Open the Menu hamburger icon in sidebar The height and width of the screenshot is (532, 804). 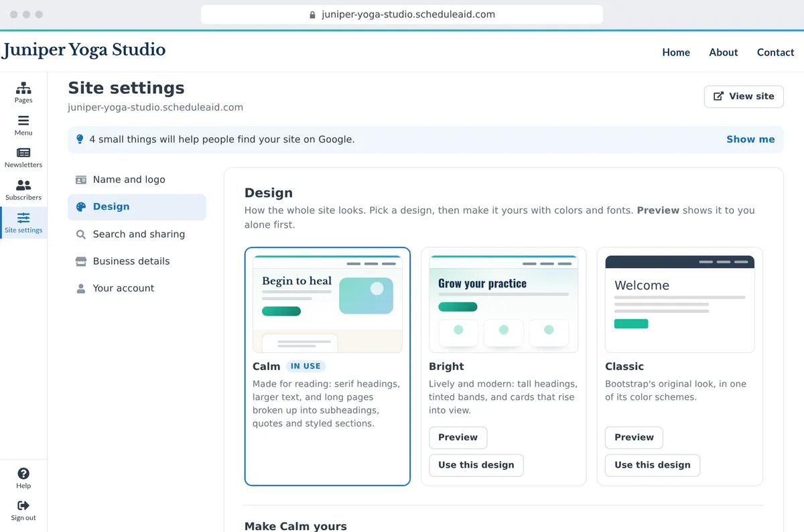23,121
